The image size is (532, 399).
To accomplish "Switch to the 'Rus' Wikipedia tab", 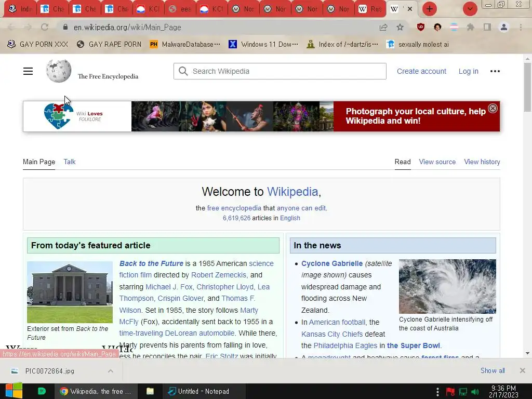I will tap(370, 9).
